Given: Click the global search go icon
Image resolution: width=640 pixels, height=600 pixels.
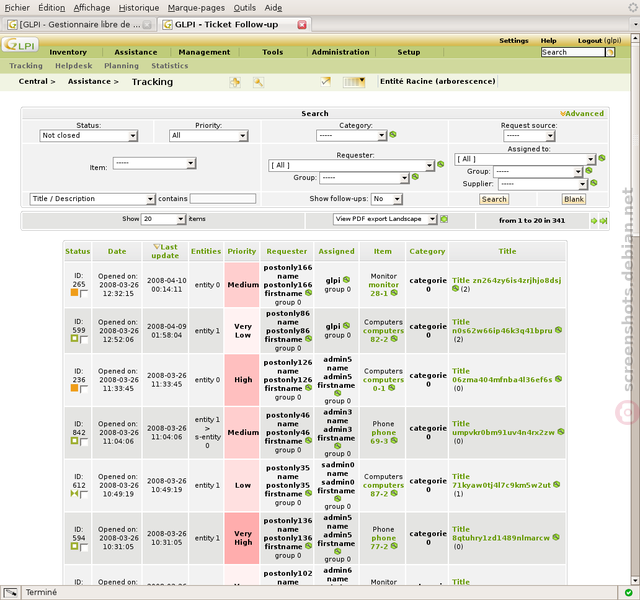Looking at the screenshot, I should pos(610,52).
